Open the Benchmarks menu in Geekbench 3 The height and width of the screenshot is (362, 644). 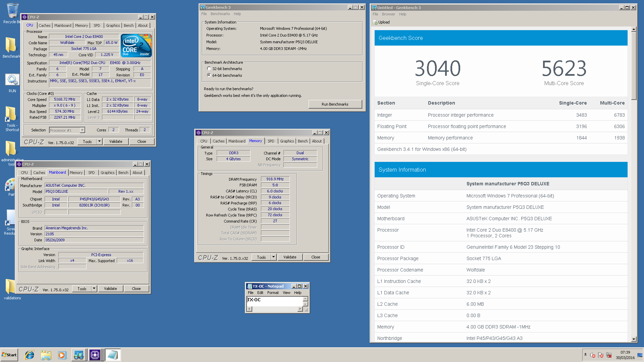pos(220,14)
